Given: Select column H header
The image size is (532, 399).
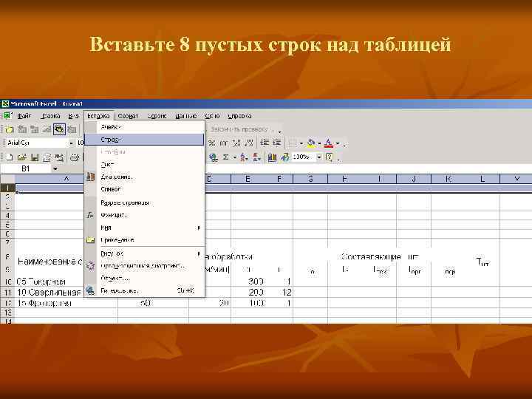Looking at the screenshot, I should 345,179.
